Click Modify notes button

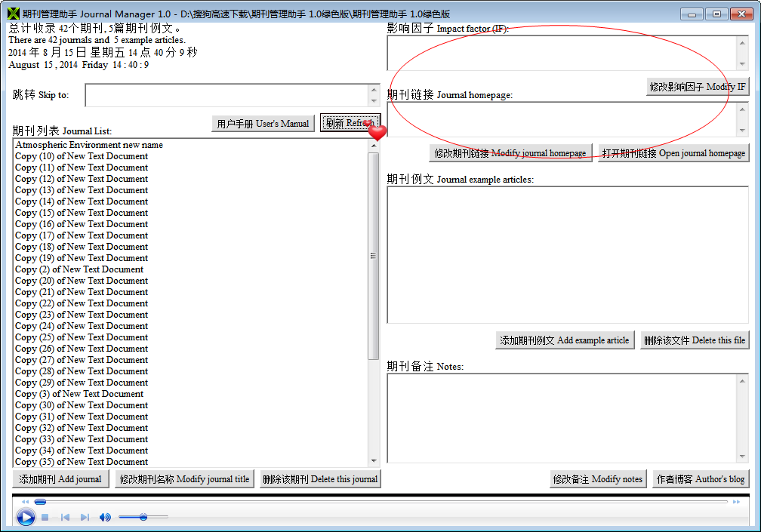[x=598, y=479]
